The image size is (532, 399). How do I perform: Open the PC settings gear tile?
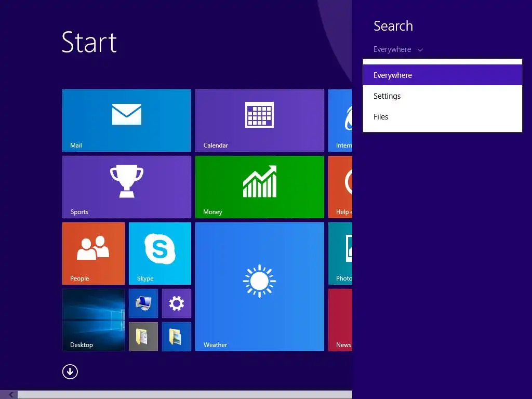[177, 303]
